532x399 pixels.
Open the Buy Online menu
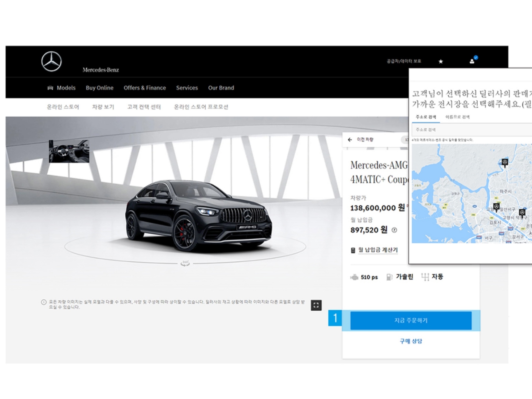(x=99, y=88)
